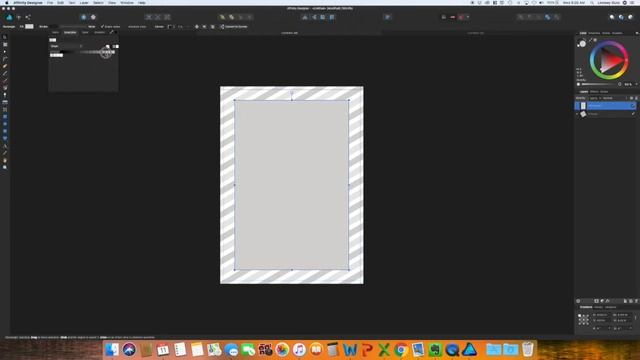Click the Absolute sizes option
This screenshot has height=360, width=640.
click(137, 27)
